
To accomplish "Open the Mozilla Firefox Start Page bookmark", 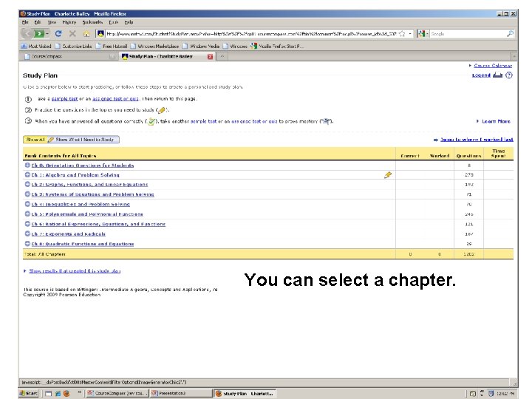I will (278, 46).
